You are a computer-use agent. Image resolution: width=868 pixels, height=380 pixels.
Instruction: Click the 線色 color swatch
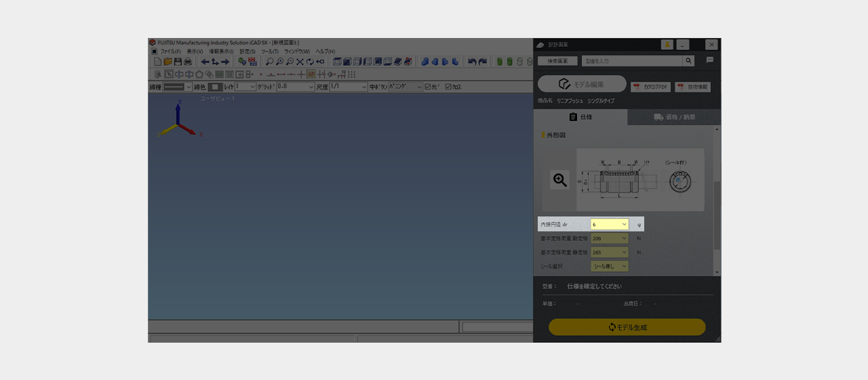(x=215, y=87)
